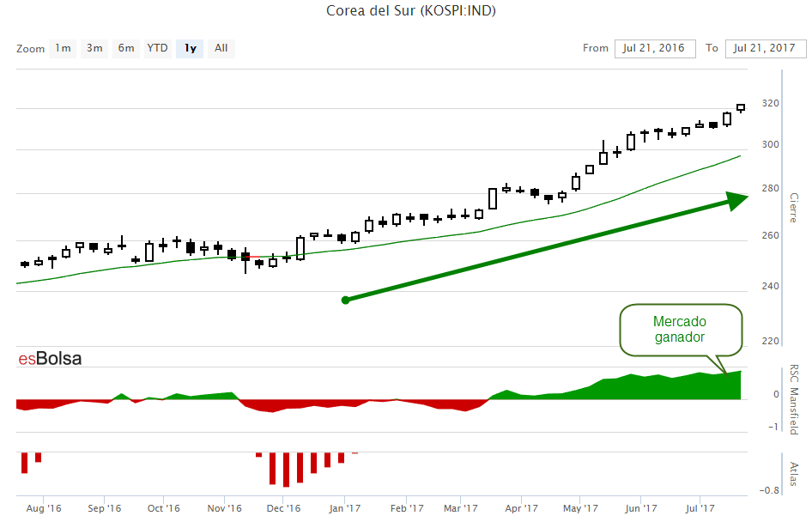Click the Aug '16 axis label
The image size is (812, 528).
(x=44, y=508)
